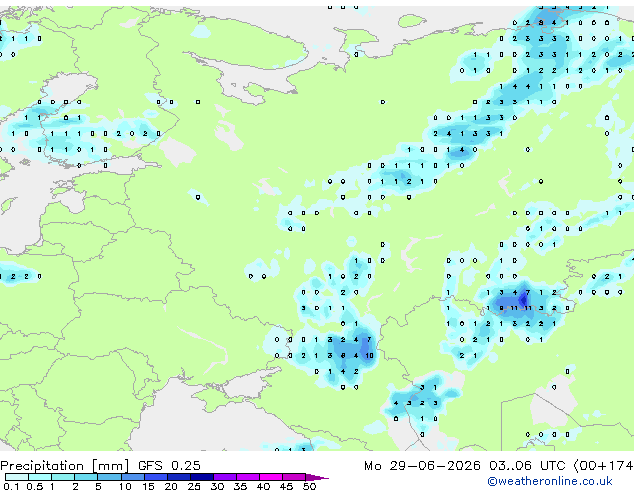Click the 0.5–1 mm legend color swatch
This screenshot has height=490, width=634.
(x=40, y=477)
